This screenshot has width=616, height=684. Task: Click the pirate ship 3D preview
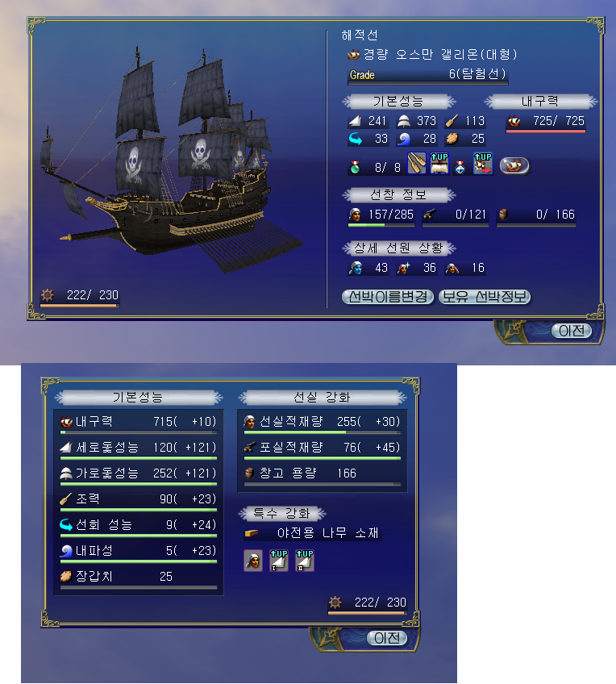pyautogui.click(x=174, y=157)
